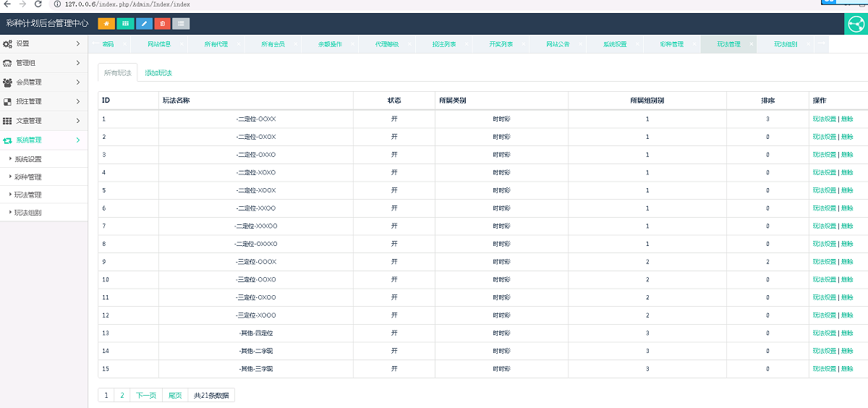Click the orange home icon button
This screenshot has width=868, height=408.
[106, 23]
